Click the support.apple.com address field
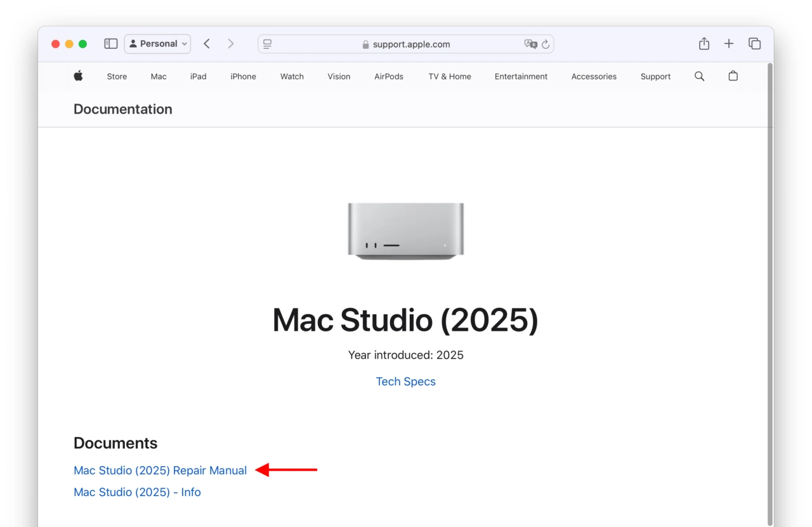 (406, 44)
